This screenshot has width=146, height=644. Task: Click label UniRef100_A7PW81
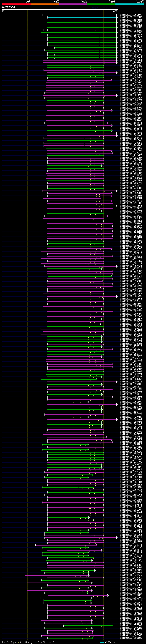pos(131,201)
